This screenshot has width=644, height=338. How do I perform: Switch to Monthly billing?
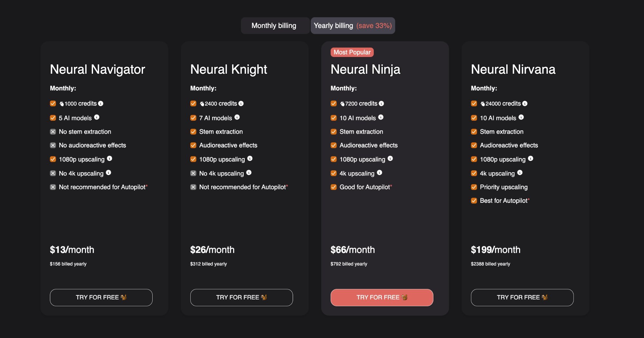(x=274, y=25)
